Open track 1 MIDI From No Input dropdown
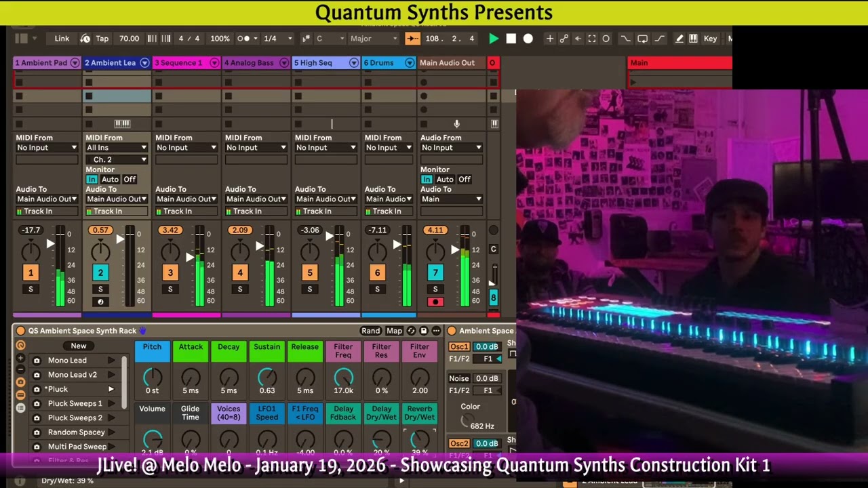Image resolution: width=868 pixels, height=488 pixels. coord(47,148)
